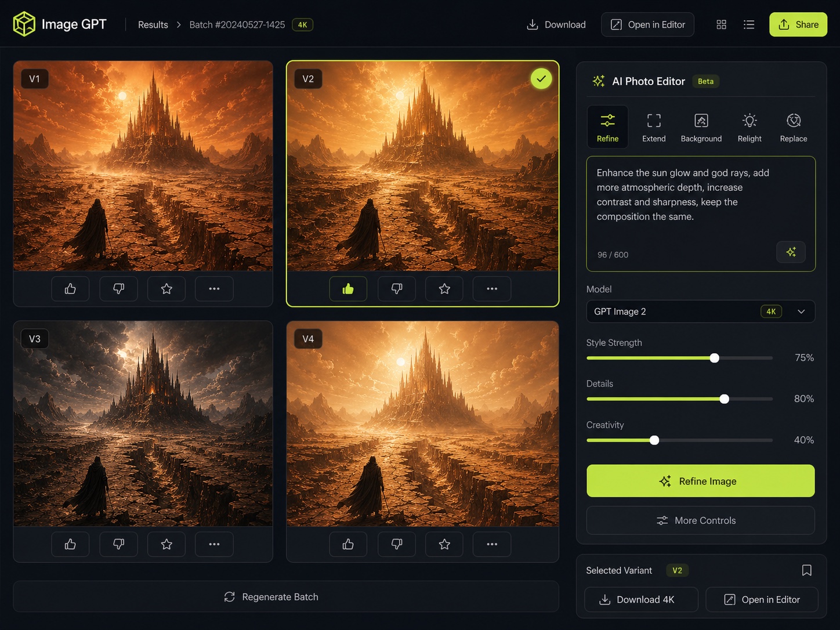This screenshot has height=630, width=840.
Task: Click Download in the top bar
Action: pos(556,24)
